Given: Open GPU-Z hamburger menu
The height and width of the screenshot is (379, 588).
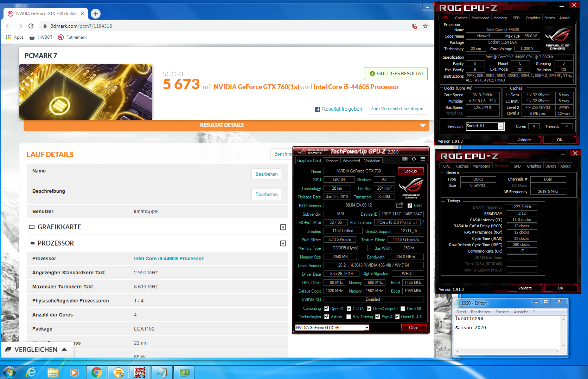Looking at the screenshot, I should click(423, 159).
